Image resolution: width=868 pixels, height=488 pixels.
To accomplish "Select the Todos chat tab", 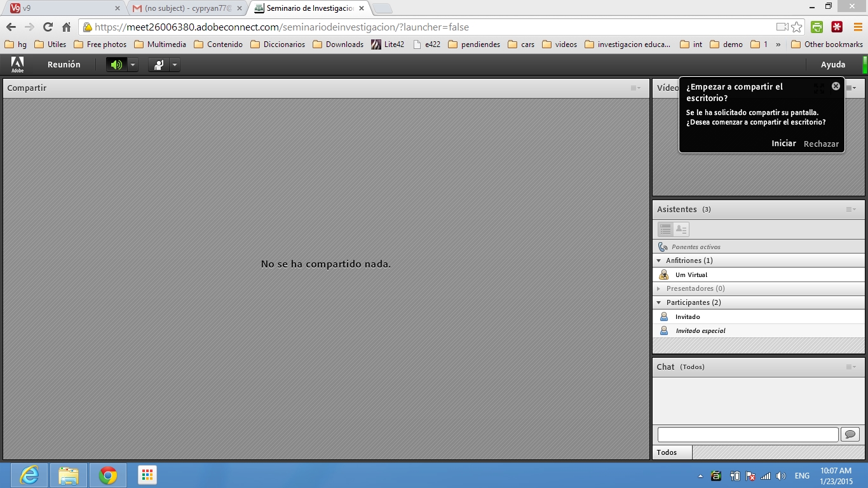I will (672, 452).
